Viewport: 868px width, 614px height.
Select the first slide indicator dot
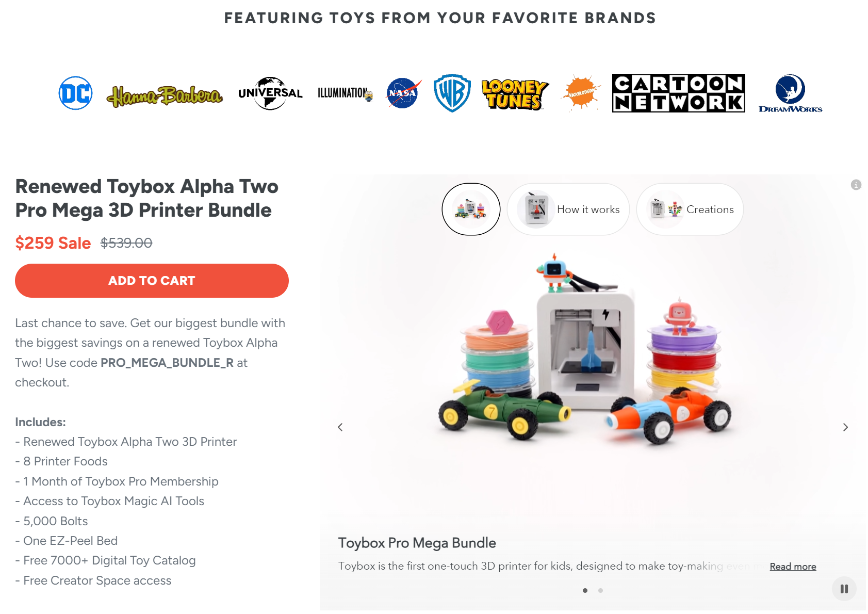[585, 590]
